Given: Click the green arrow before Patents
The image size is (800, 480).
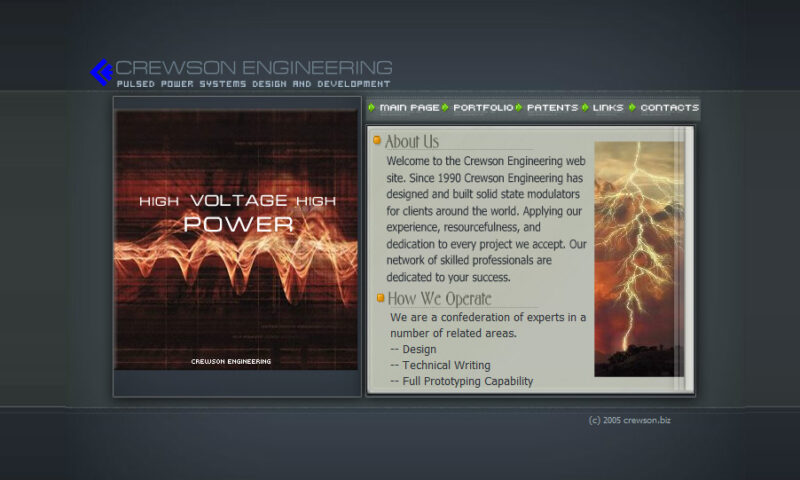Looking at the screenshot, I should [519, 108].
